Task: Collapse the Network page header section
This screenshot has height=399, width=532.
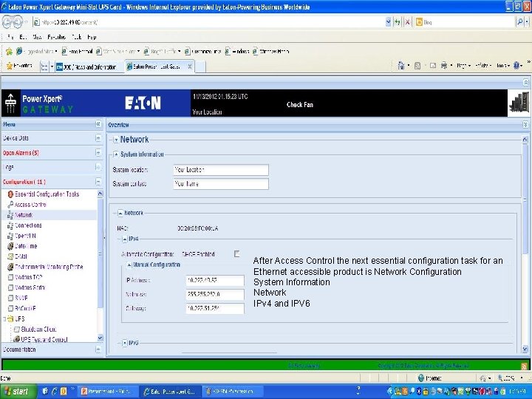Action: click(116, 140)
